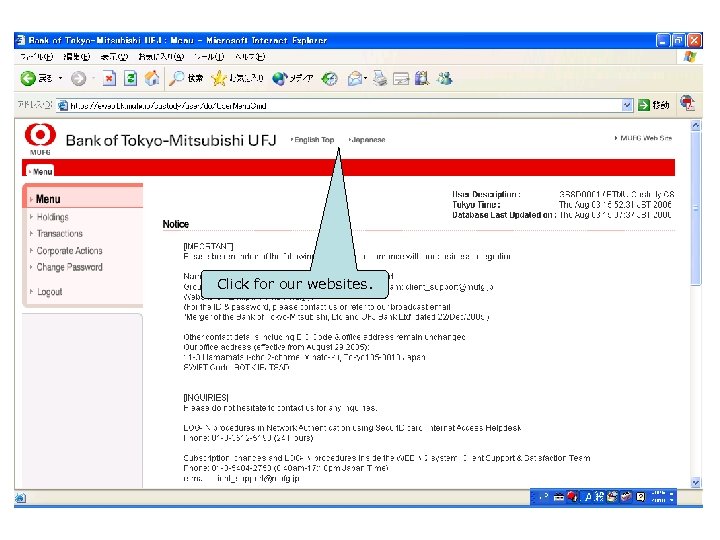This screenshot has width=720, height=540.
Task: Click the page scrollbar down arrow
Action: (696, 482)
